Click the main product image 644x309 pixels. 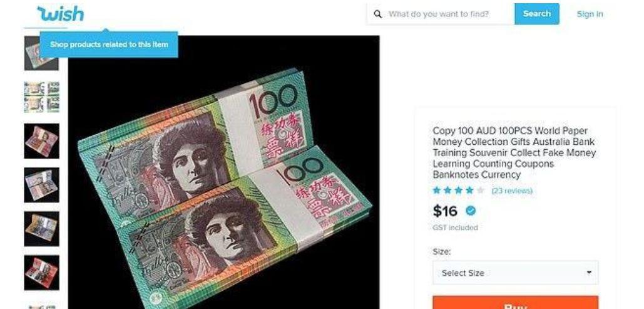point(224,172)
